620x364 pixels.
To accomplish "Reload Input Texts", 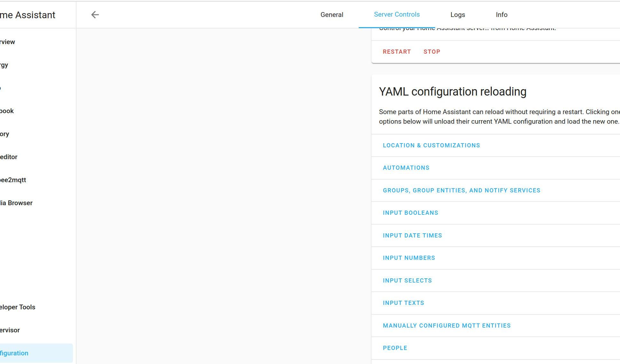I will pyautogui.click(x=403, y=303).
